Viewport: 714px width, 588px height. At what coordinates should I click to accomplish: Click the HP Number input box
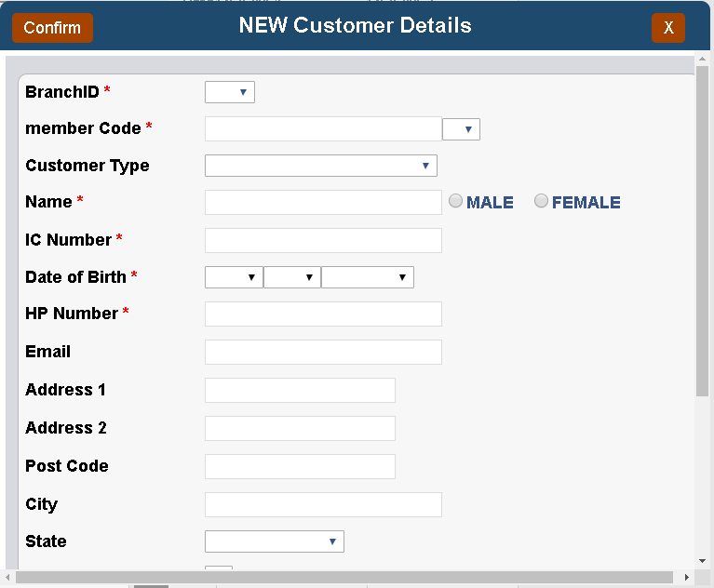click(x=323, y=314)
